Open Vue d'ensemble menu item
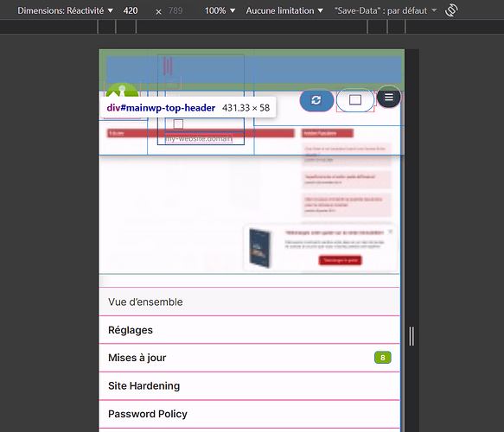 pyautogui.click(x=250, y=302)
